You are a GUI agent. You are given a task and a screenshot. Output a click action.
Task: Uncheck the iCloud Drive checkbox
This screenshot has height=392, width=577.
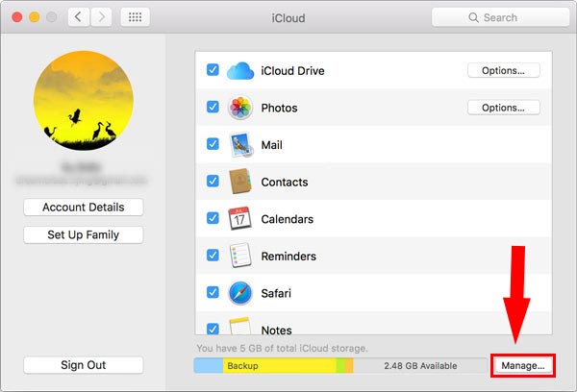[213, 70]
